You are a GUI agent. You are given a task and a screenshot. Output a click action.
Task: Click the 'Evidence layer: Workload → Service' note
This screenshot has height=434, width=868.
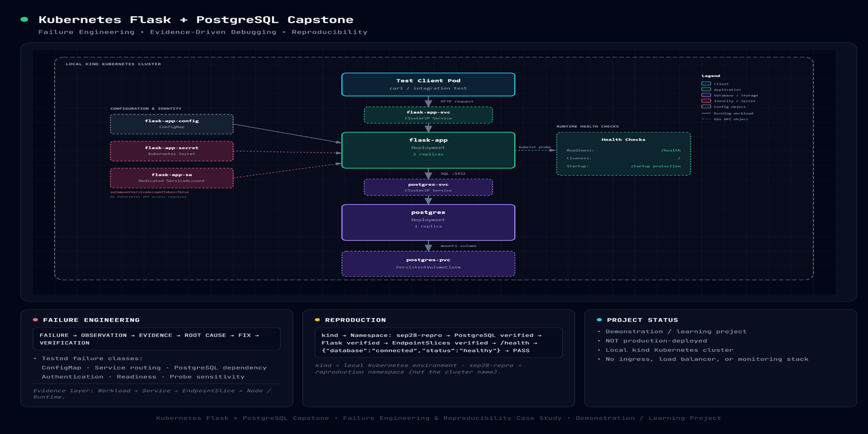point(153,394)
